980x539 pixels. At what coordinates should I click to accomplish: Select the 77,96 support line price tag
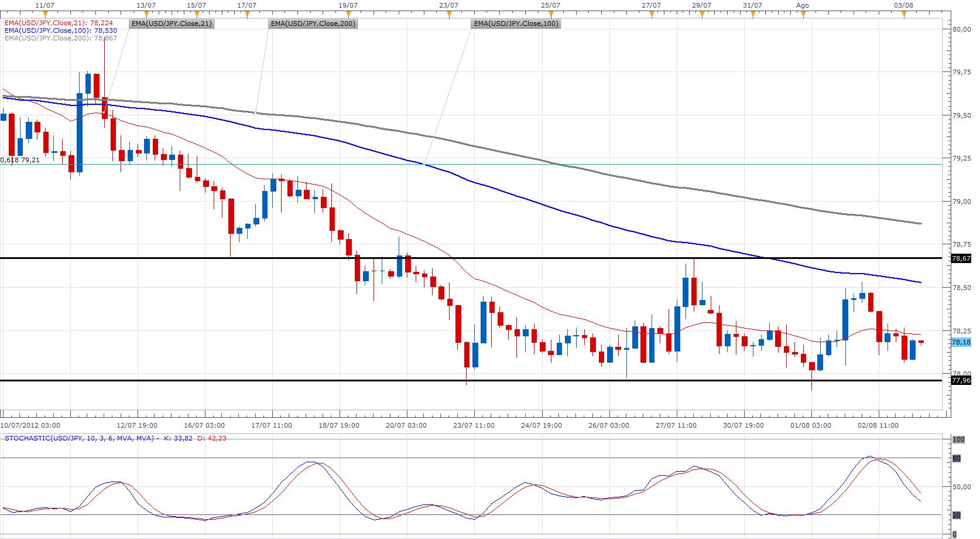[961, 380]
